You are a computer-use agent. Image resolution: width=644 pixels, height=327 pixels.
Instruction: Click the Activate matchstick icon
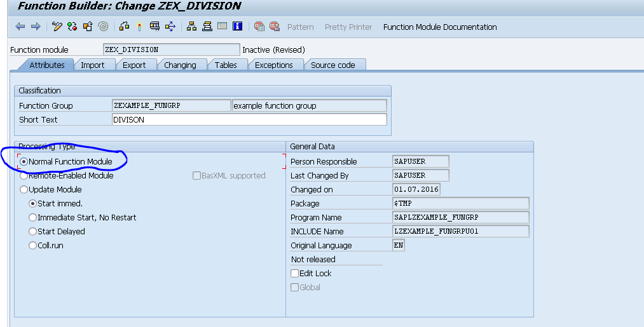(140, 27)
